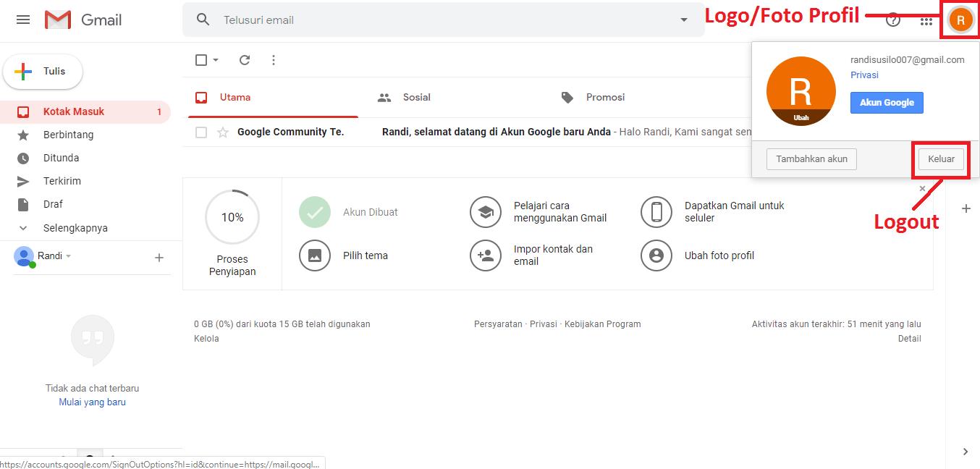Image resolution: width=980 pixels, height=469 pixels.
Task: Open the Kebijakan Program link
Action: point(602,324)
